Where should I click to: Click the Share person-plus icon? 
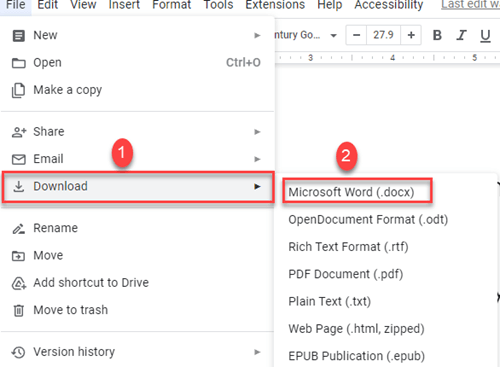click(19, 132)
